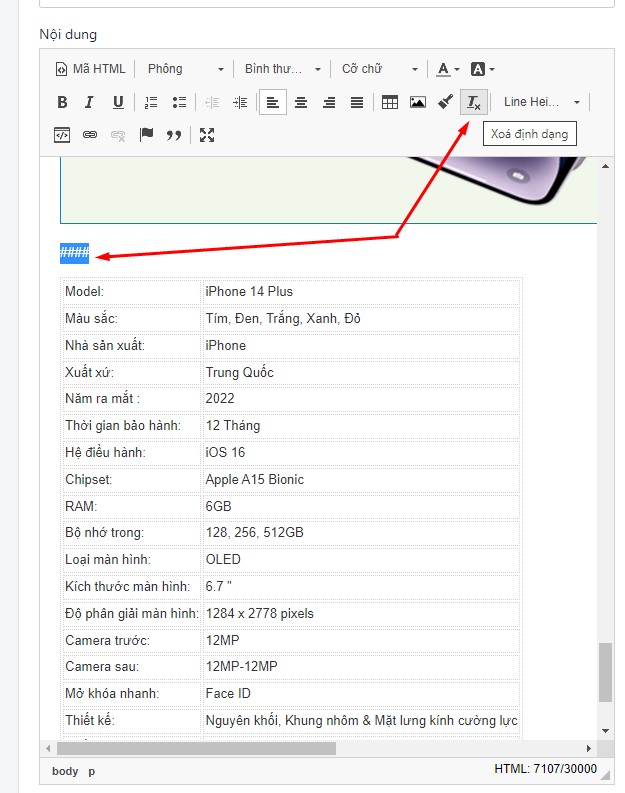Center align the text
Screen dimensions: 625x793
coord(301,102)
